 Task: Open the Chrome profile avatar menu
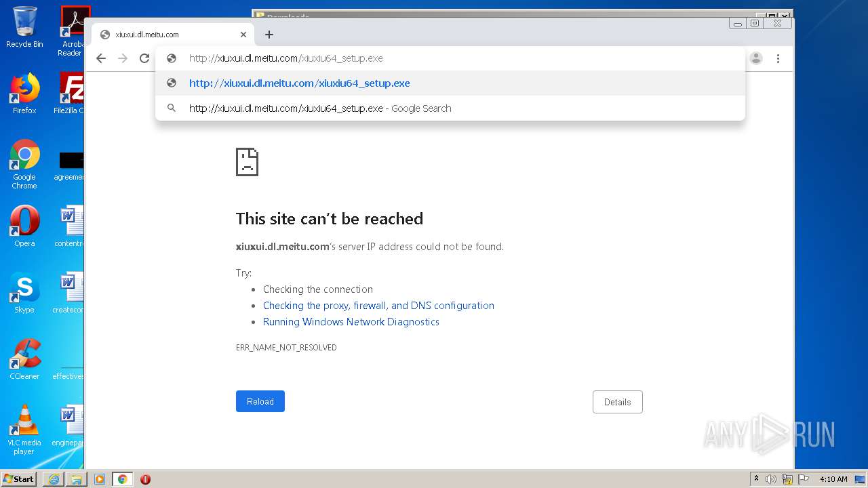click(756, 58)
